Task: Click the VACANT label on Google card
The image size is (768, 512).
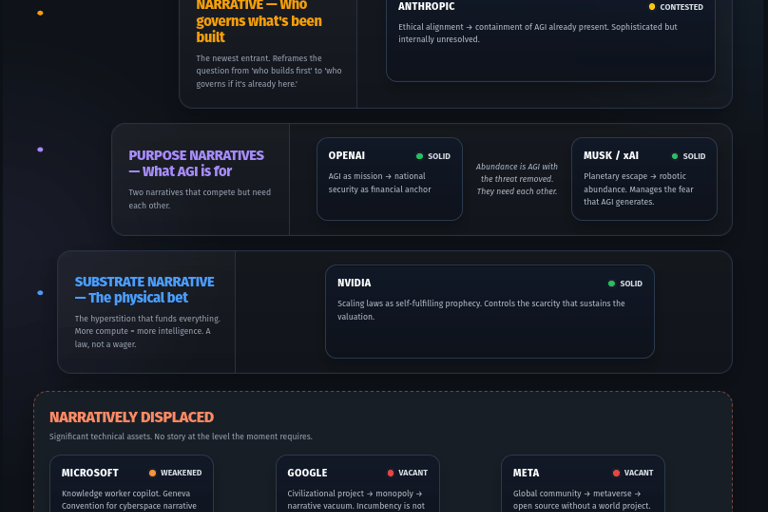Action: click(x=412, y=473)
